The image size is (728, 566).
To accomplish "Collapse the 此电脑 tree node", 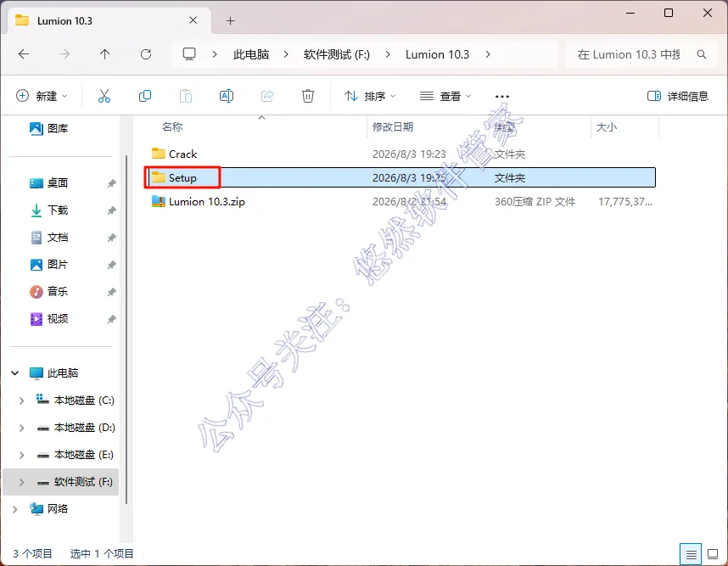I will pyautogui.click(x=15, y=373).
